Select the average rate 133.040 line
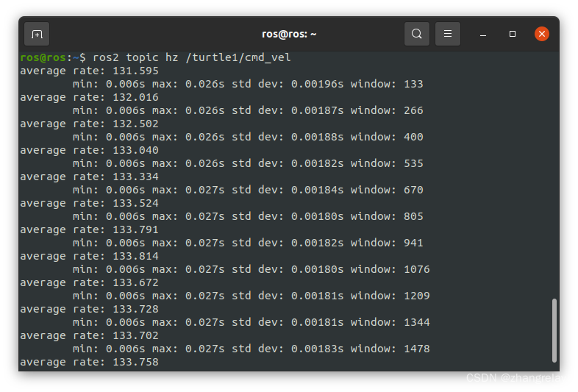 tap(89, 151)
